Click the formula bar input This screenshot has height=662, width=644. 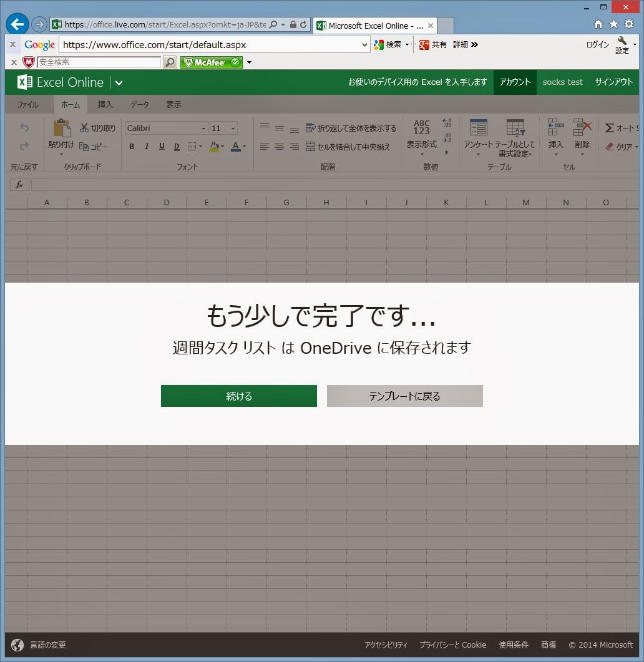click(335, 185)
